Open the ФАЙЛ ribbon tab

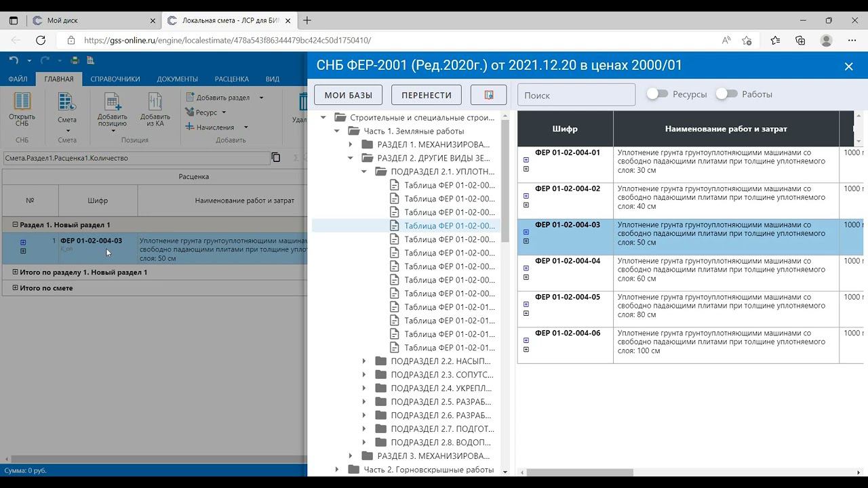click(18, 79)
